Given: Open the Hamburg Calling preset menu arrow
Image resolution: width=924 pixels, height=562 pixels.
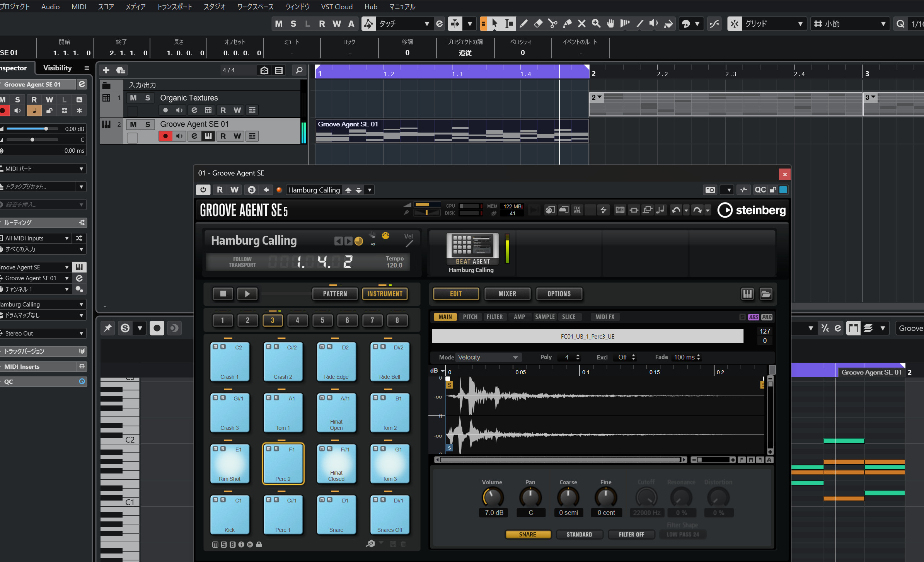Looking at the screenshot, I should (370, 190).
